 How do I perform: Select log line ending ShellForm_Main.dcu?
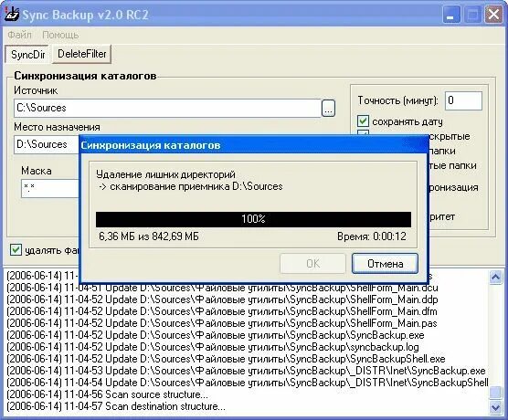pos(222,288)
